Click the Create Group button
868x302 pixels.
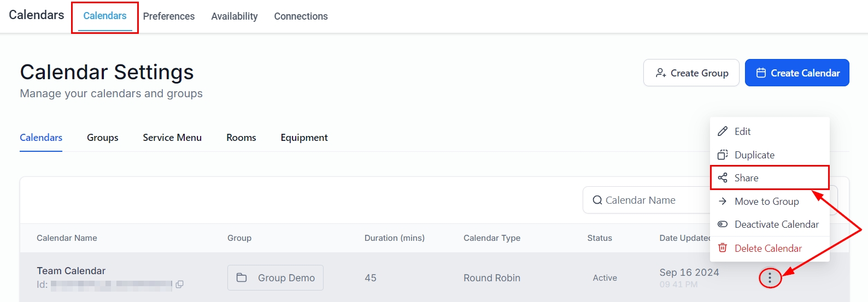(691, 73)
